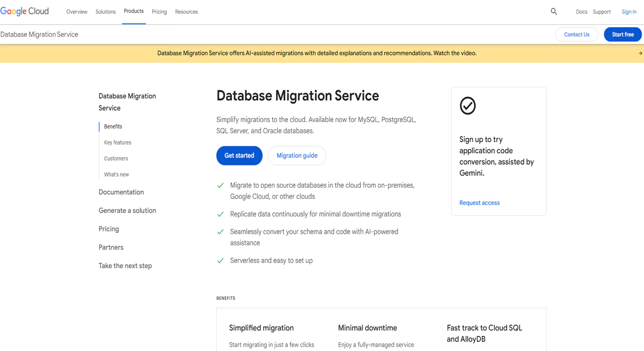Click the green checkmark beside 'Serverless and easy to set up'
Image resolution: width=644 pixels, height=351 pixels.
pyautogui.click(x=220, y=260)
